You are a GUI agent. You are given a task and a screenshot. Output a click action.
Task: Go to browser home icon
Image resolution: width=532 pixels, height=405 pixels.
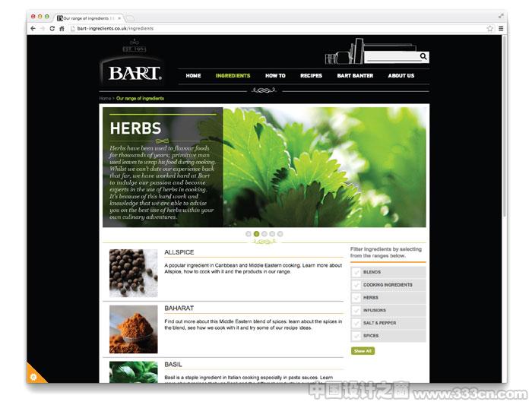62,28
